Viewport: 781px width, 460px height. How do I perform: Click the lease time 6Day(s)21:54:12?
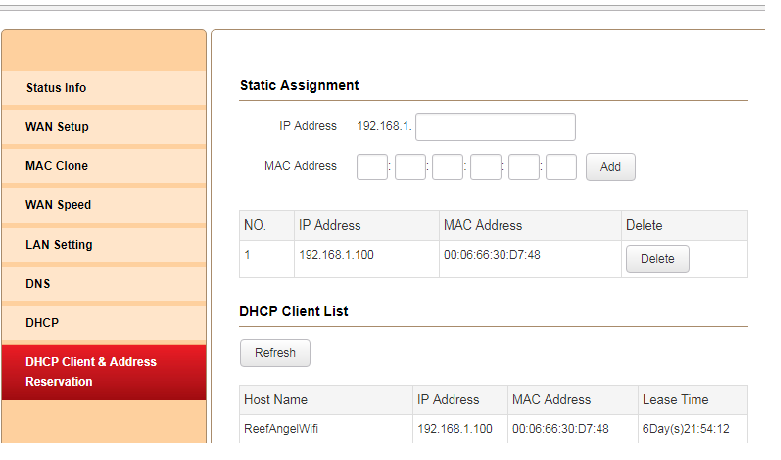pos(686,429)
